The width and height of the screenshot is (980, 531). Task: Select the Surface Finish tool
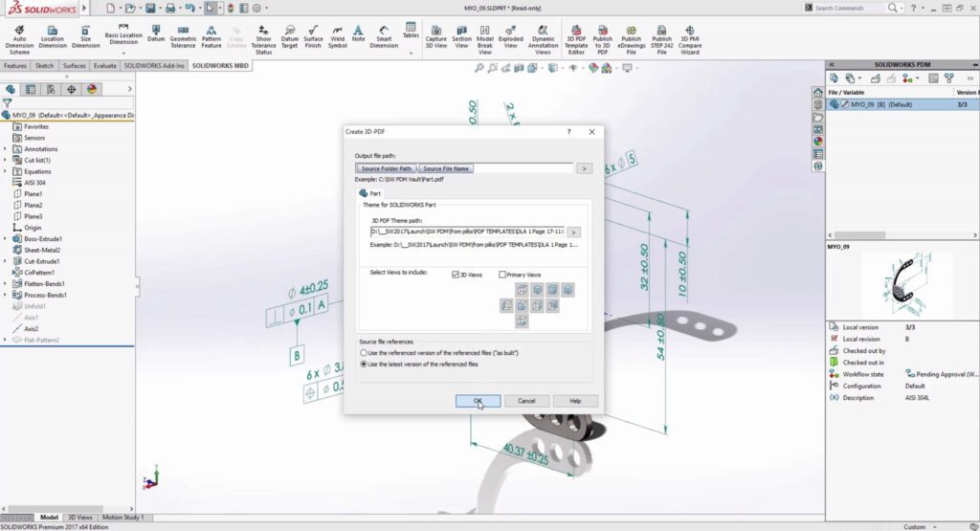click(x=313, y=37)
